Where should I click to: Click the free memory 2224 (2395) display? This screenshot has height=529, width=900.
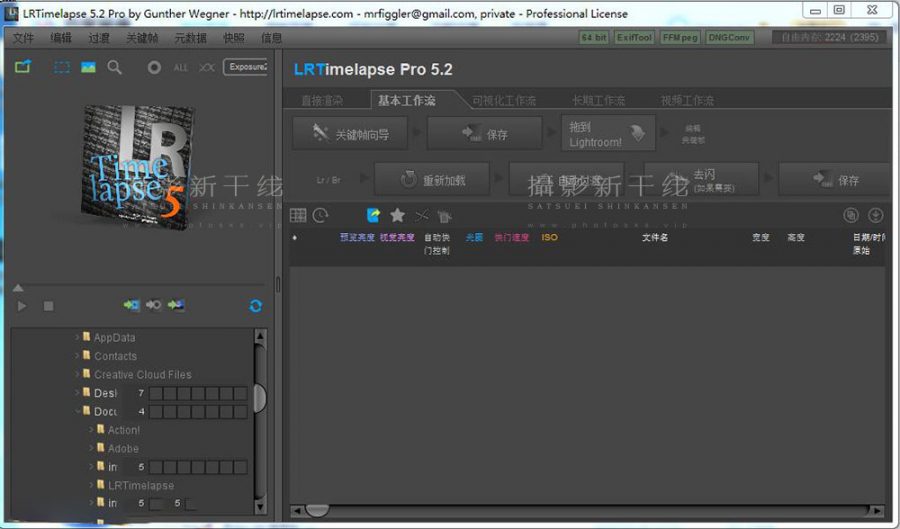click(x=830, y=37)
